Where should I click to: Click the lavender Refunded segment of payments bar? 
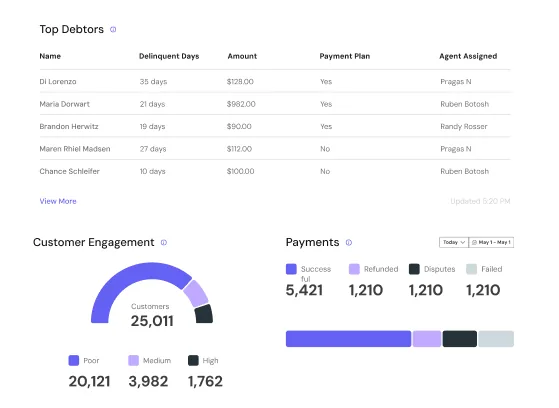(x=427, y=339)
